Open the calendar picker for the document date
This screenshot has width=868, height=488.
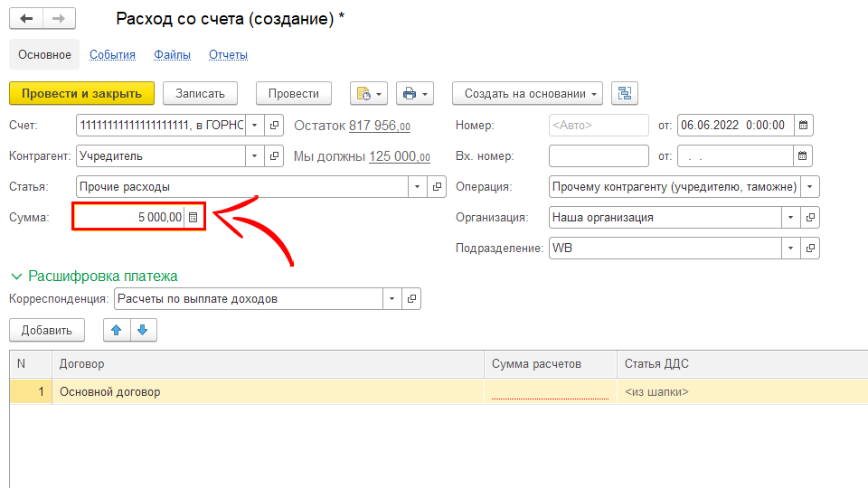pyautogui.click(x=803, y=125)
